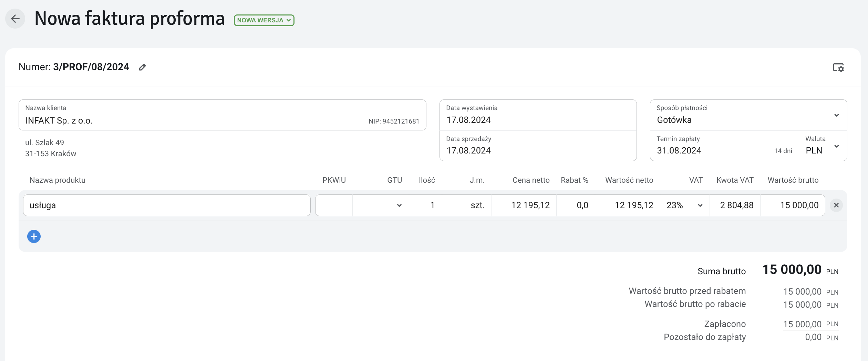
Task: Click the Pozostało do zapłaty value 0,00
Action: [x=813, y=337]
